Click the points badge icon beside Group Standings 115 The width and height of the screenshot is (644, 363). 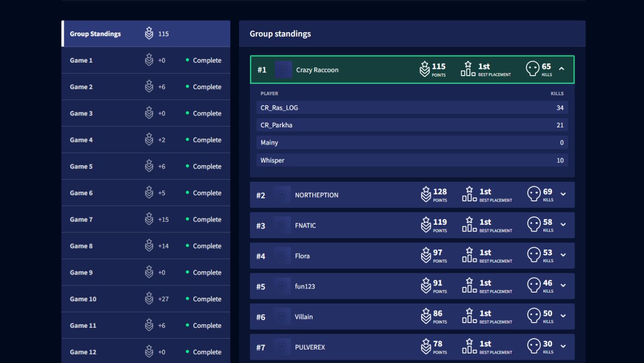pyautogui.click(x=149, y=34)
